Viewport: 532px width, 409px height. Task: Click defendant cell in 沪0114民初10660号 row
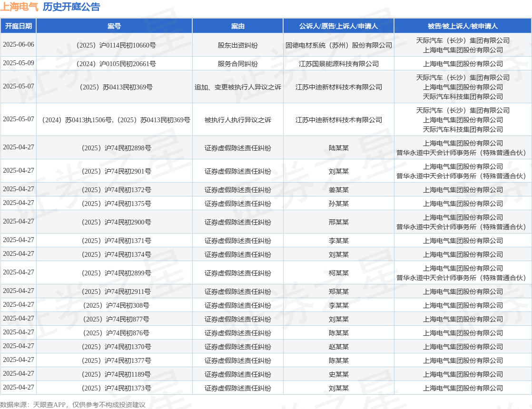463,45
